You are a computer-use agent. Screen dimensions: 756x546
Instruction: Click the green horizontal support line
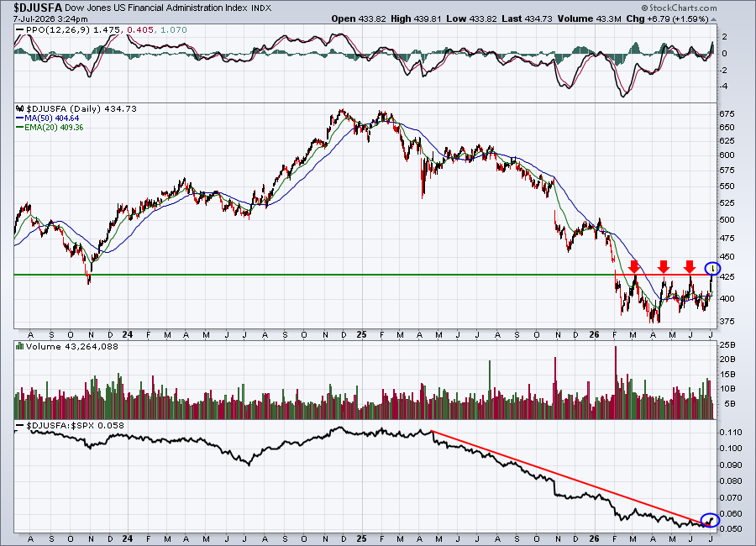[x=313, y=275]
